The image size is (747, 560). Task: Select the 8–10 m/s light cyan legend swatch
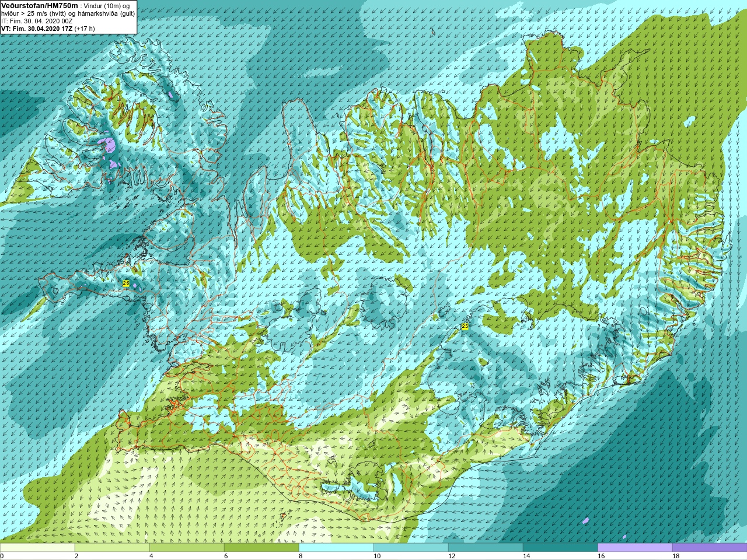336,548
